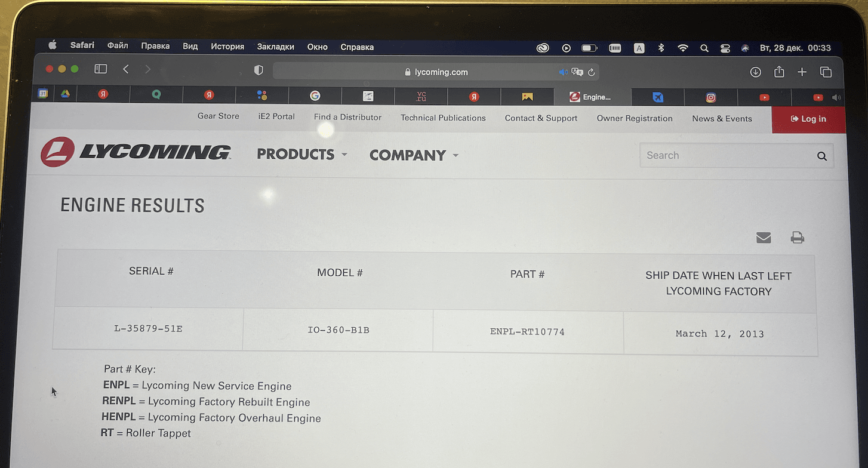
Task: Open the Share menu in Safari
Action: pos(779,72)
